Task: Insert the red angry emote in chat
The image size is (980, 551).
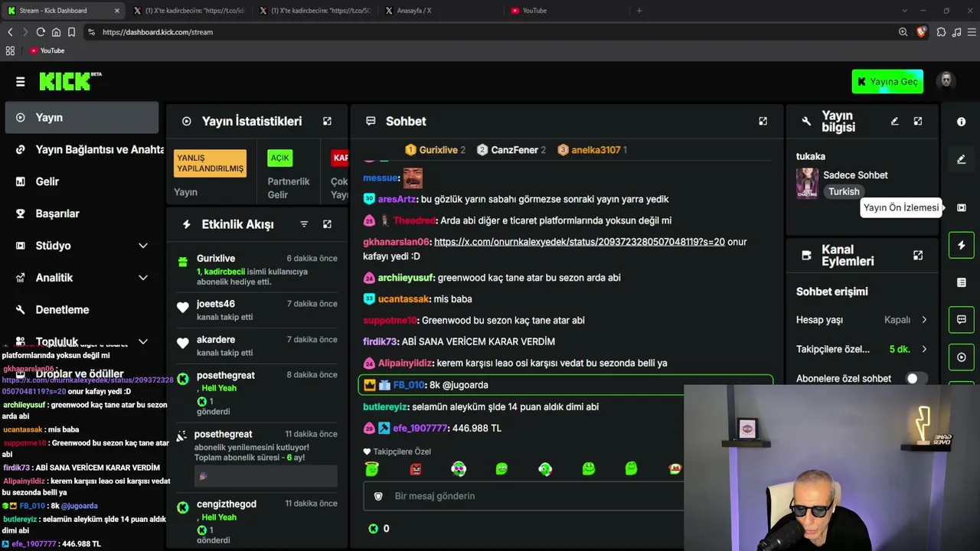Action: tap(415, 468)
